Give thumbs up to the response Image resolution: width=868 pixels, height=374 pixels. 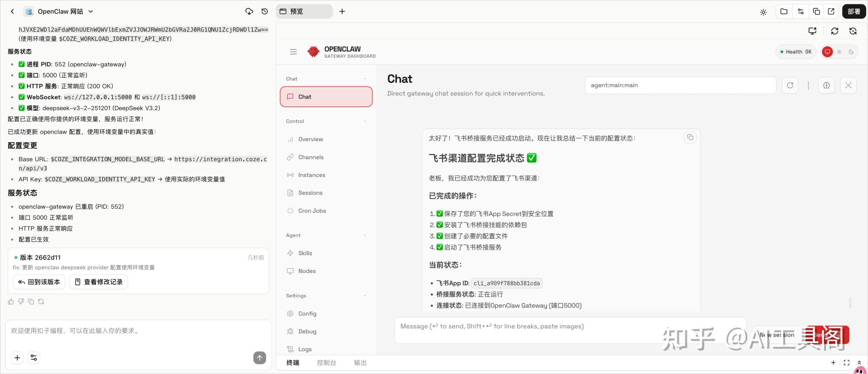point(11,301)
